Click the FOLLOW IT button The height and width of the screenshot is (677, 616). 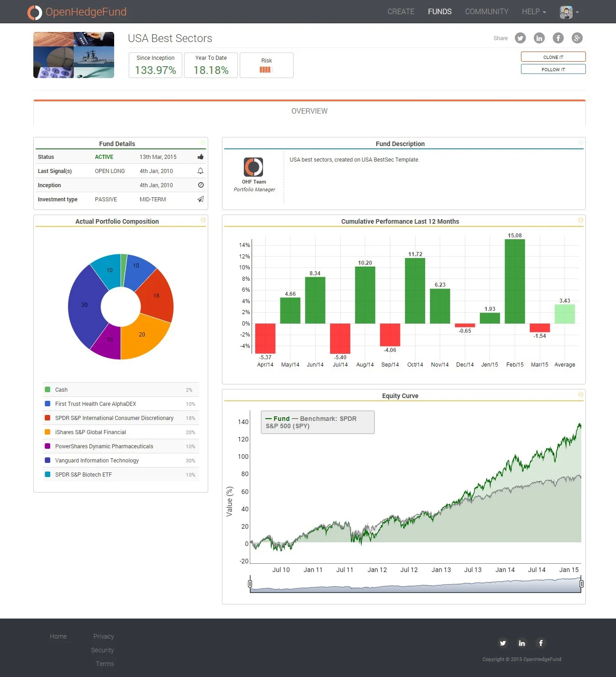click(553, 69)
